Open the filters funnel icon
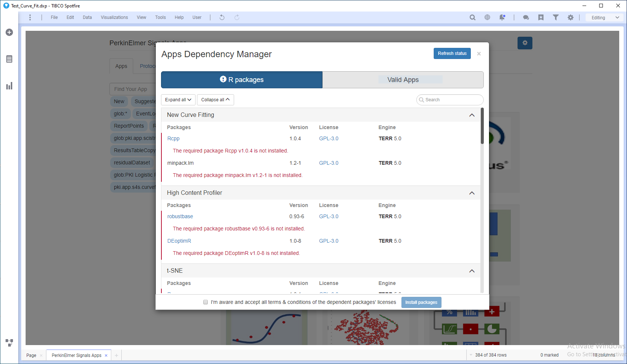The height and width of the screenshot is (364, 627). [555, 17]
